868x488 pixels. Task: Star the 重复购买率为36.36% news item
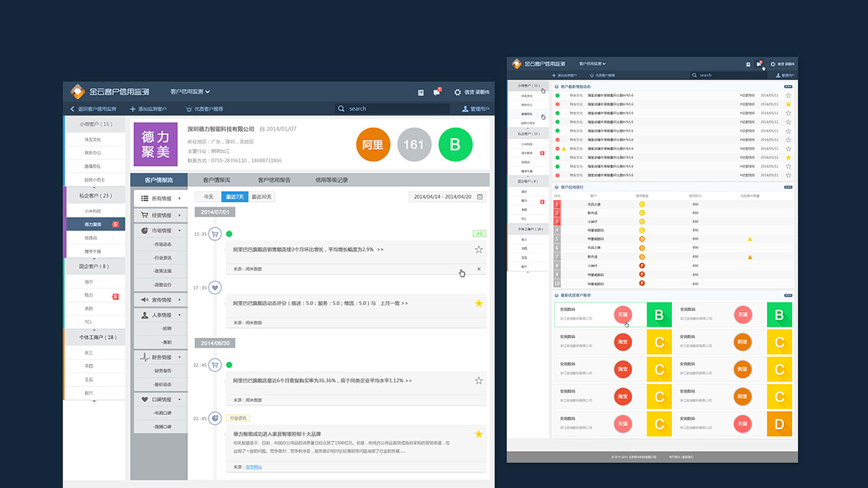[x=479, y=381]
